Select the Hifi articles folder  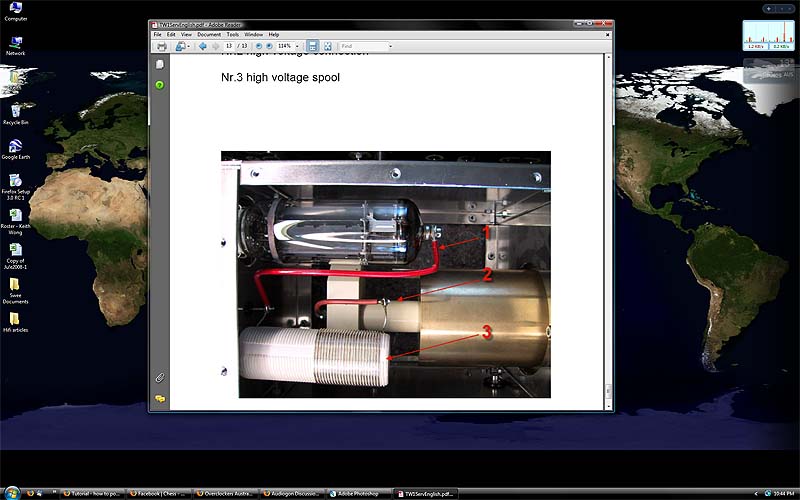(16, 321)
